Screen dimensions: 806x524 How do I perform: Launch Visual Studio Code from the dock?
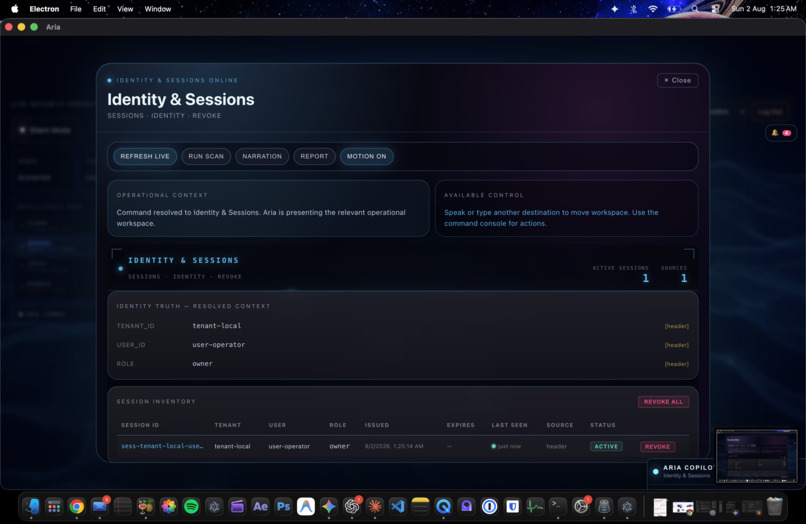point(397,507)
